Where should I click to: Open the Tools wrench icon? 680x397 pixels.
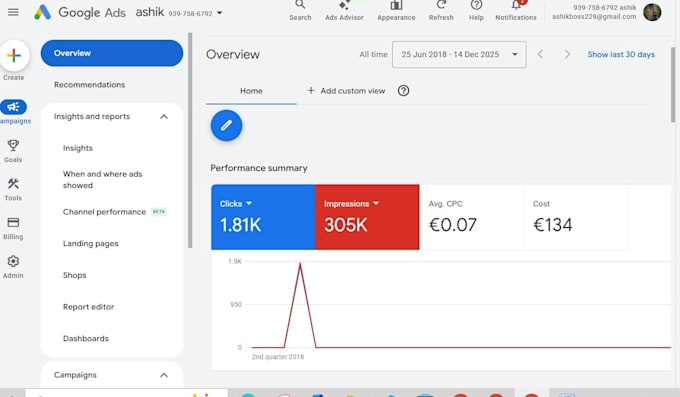point(13,184)
